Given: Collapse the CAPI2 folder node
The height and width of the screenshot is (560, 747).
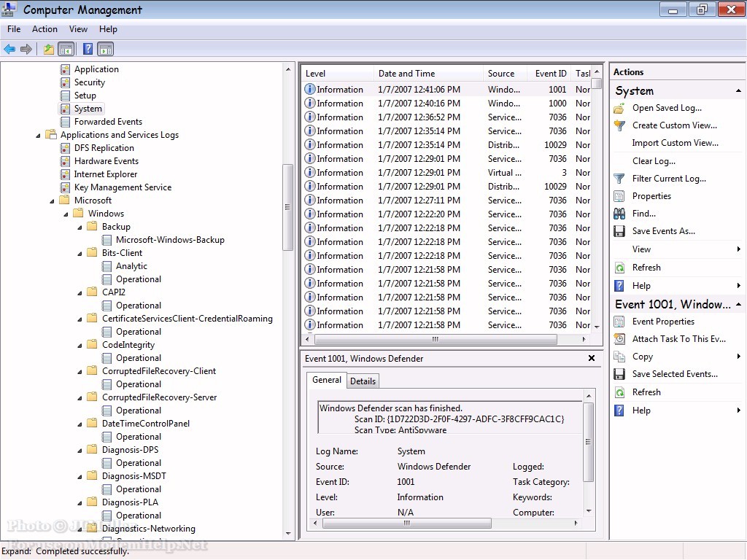Looking at the screenshot, I should 80,293.
